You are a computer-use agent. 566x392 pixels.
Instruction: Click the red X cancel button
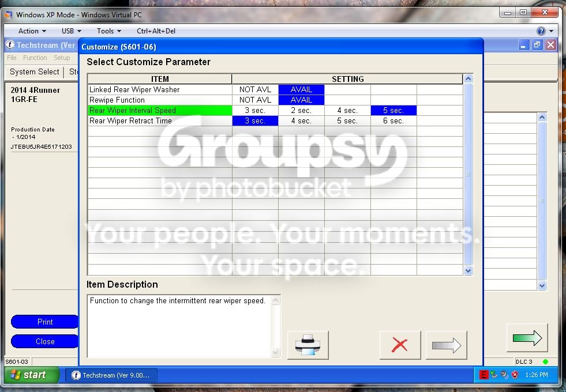[400, 345]
